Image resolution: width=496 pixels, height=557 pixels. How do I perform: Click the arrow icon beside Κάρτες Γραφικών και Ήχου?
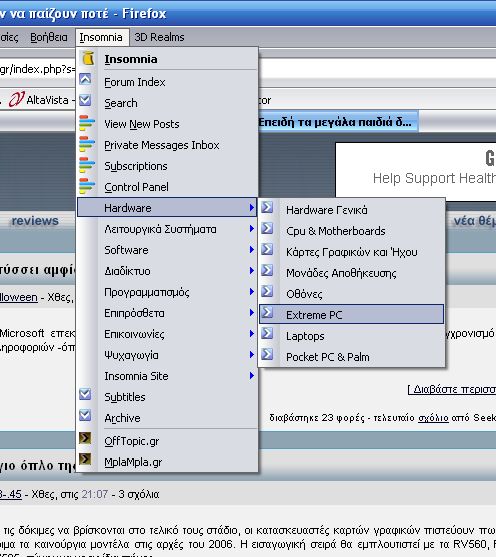[x=267, y=249]
